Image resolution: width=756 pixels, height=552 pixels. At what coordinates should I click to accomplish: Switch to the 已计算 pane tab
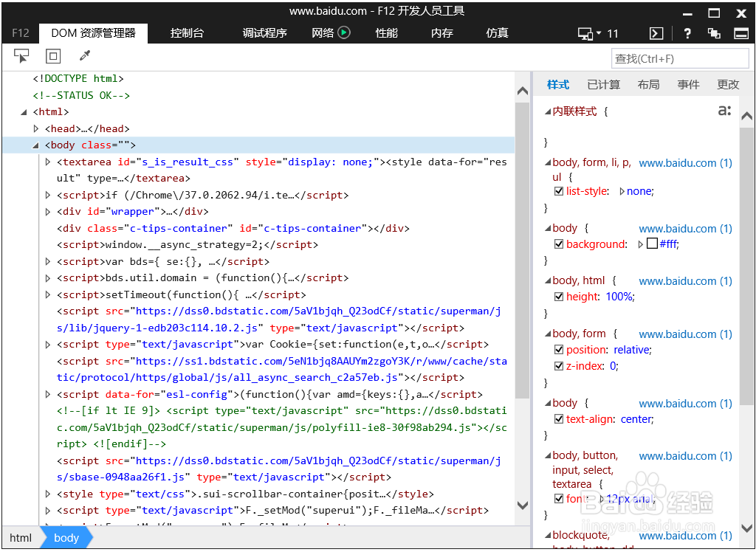pos(604,85)
